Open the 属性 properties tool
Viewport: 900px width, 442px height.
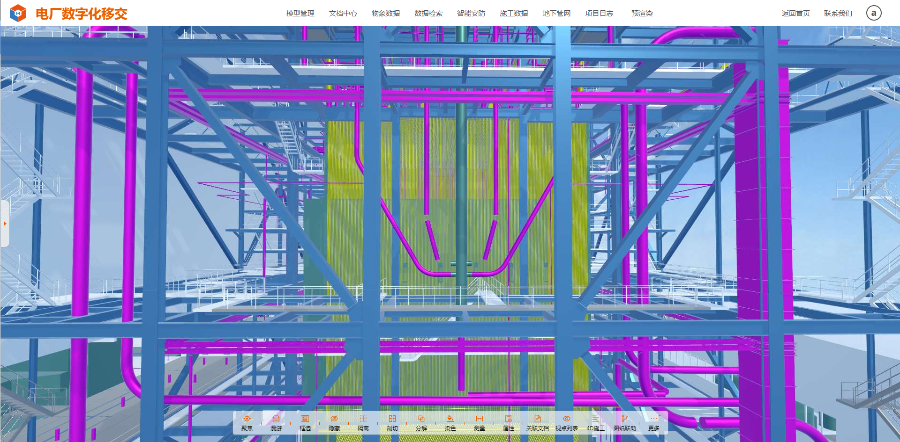pyautogui.click(x=508, y=422)
